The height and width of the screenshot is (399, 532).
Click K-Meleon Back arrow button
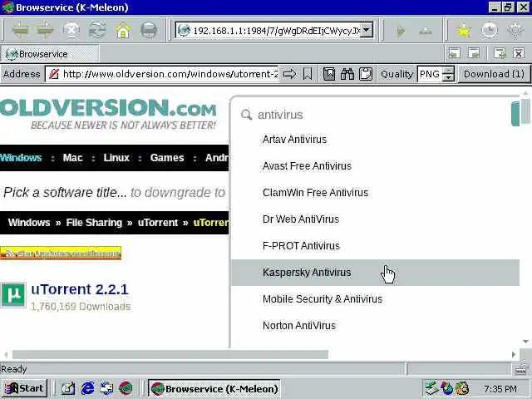20,31
